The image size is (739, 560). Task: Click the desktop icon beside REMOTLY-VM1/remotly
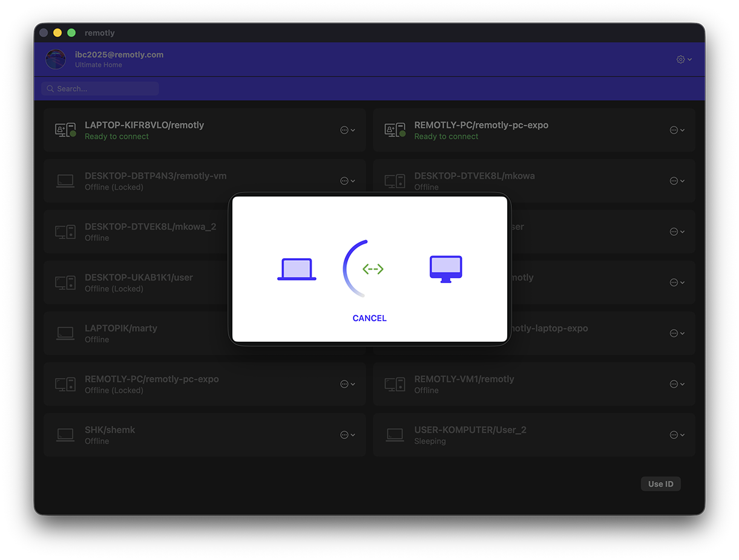(395, 384)
